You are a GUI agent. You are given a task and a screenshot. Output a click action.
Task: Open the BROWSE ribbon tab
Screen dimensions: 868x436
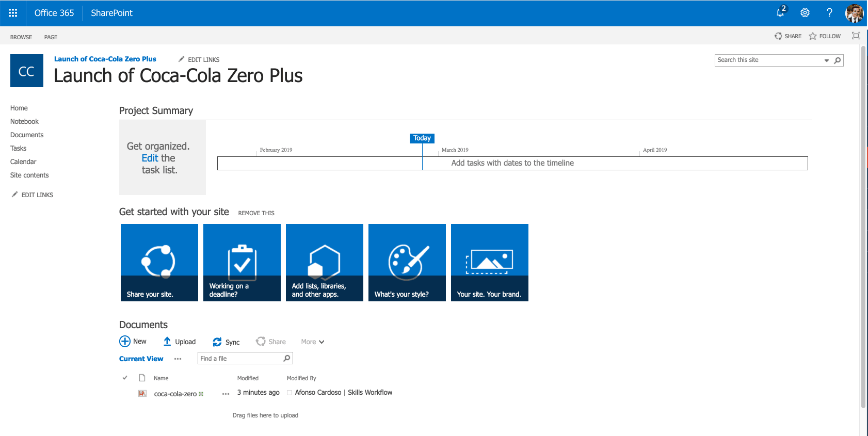[x=21, y=37]
